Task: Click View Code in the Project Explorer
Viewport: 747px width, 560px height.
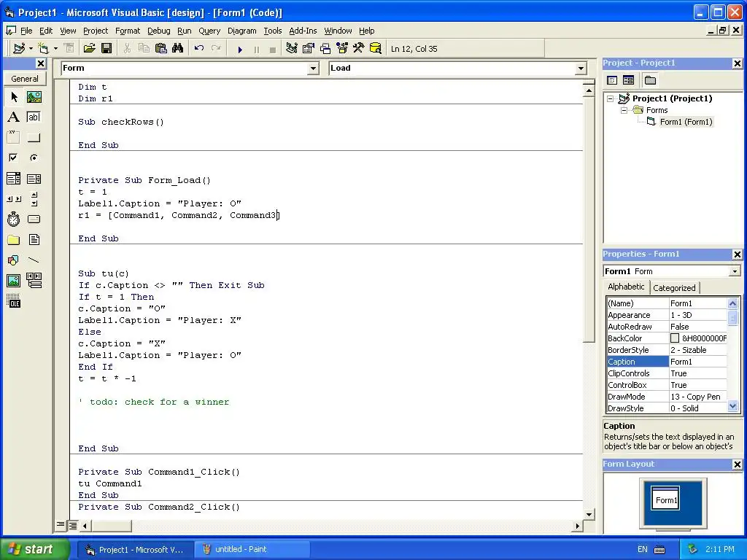Action: coord(612,80)
